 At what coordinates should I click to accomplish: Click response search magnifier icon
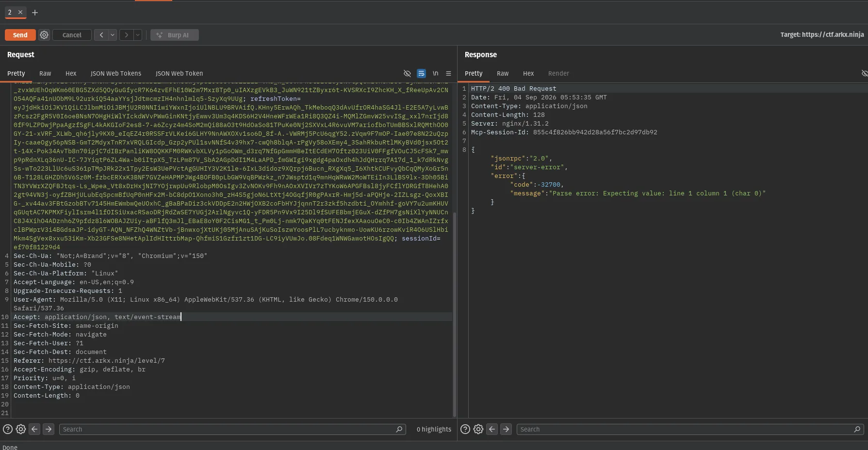click(857, 429)
